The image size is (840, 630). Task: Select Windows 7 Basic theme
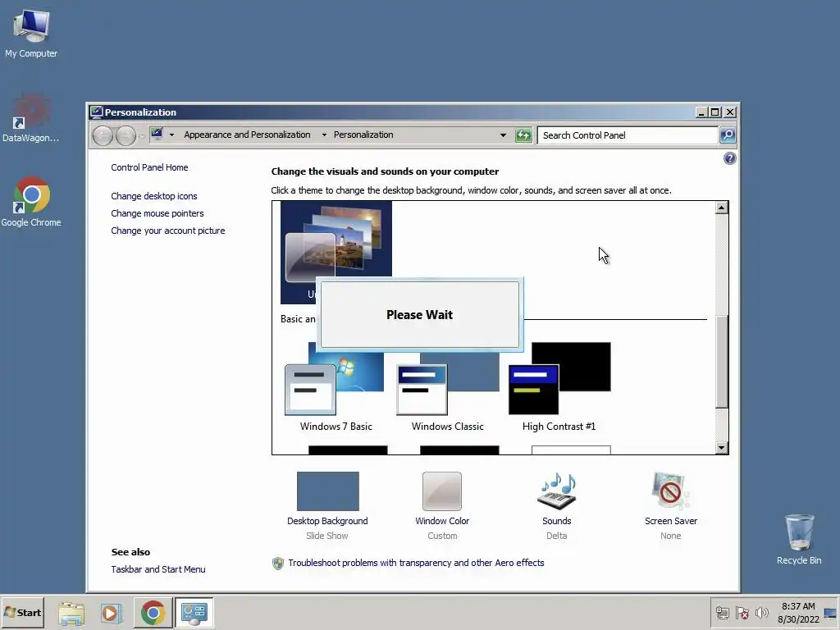(336, 387)
